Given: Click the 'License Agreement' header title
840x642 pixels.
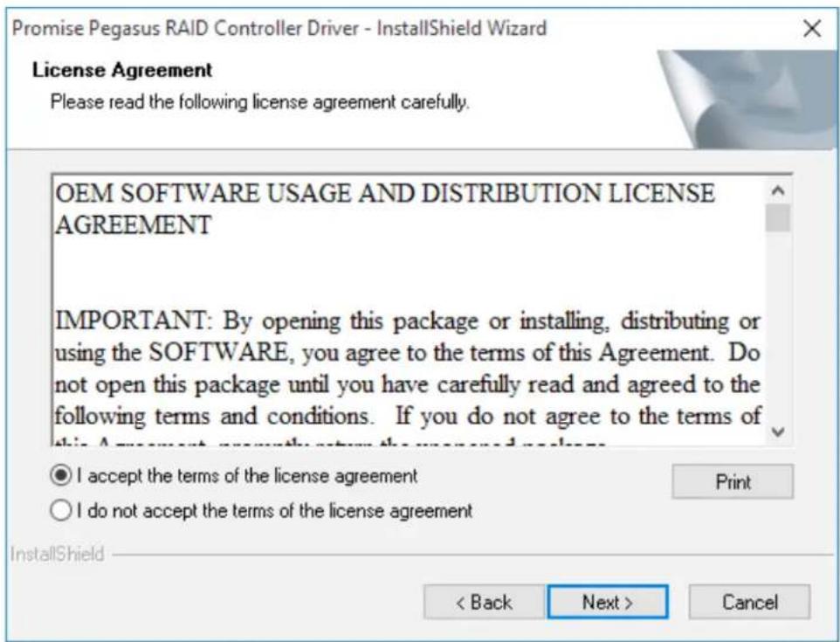Looking at the screenshot, I should [122, 70].
